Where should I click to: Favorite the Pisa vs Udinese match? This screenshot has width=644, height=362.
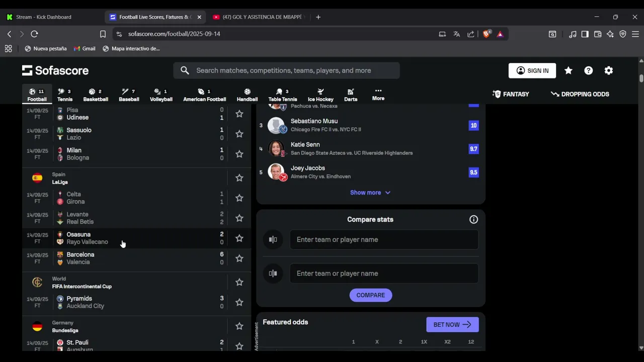239,114
